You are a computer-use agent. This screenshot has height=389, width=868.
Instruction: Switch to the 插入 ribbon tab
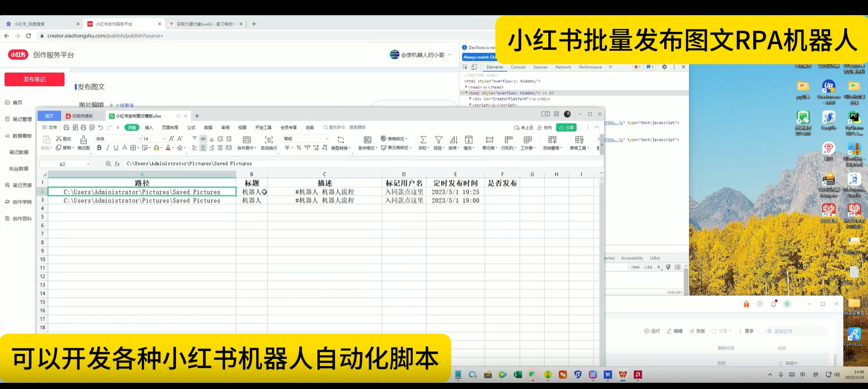[x=149, y=128]
